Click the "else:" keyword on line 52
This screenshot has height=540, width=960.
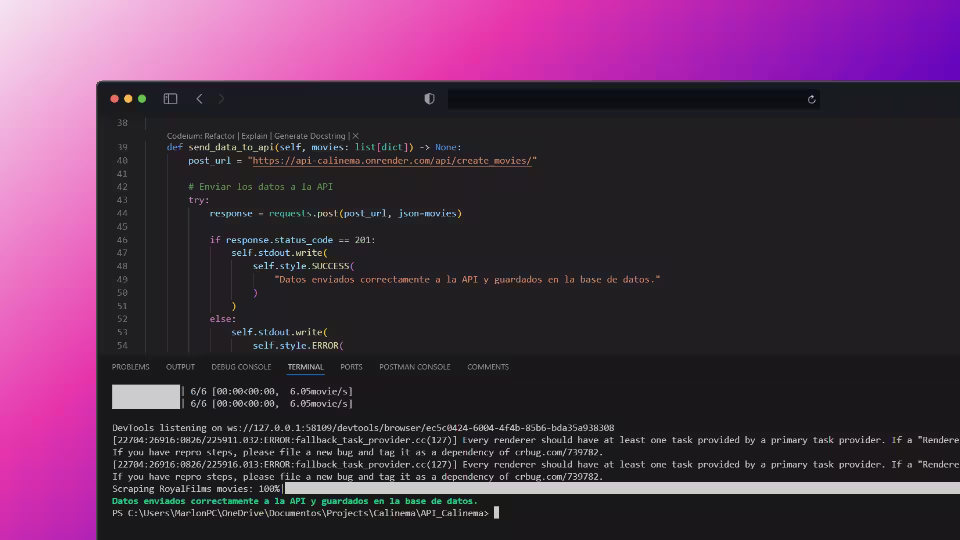pos(223,319)
